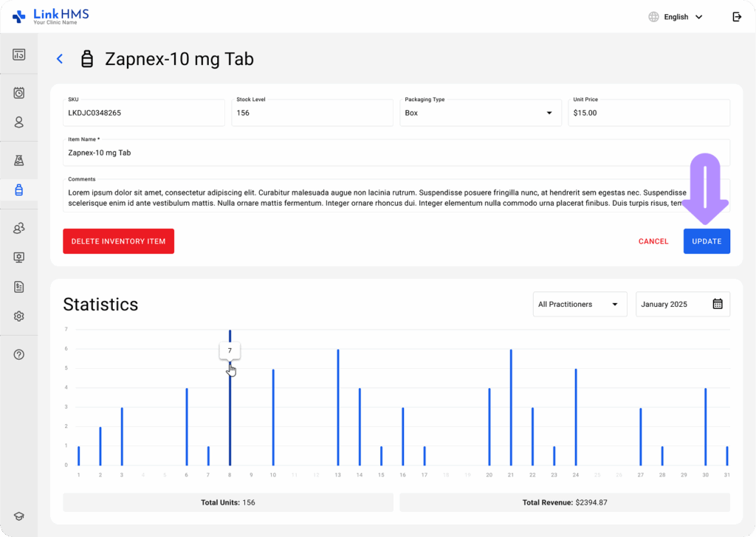Click the tooltip showing value 7
Viewport: 756px width, 537px height.
(x=230, y=350)
